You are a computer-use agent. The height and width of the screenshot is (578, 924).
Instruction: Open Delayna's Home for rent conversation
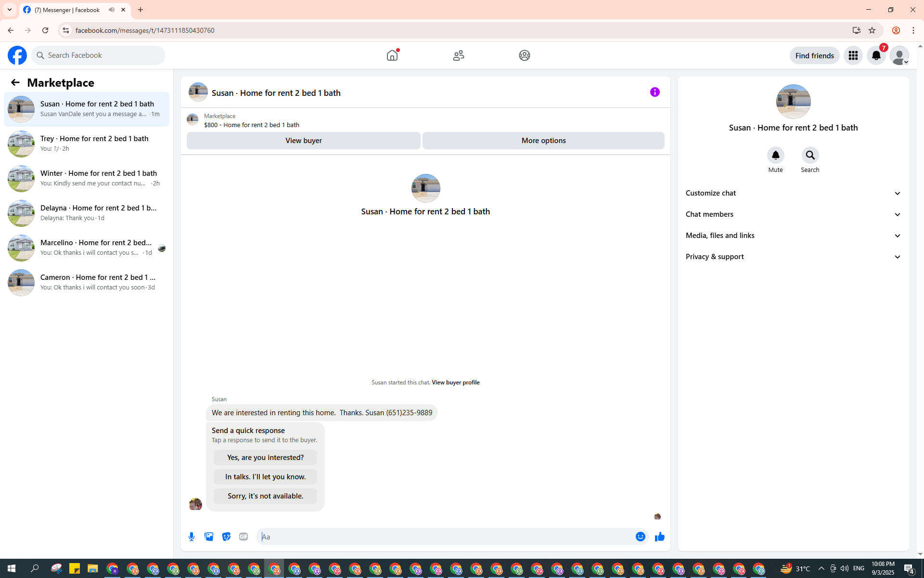click(x=87, y=213)
